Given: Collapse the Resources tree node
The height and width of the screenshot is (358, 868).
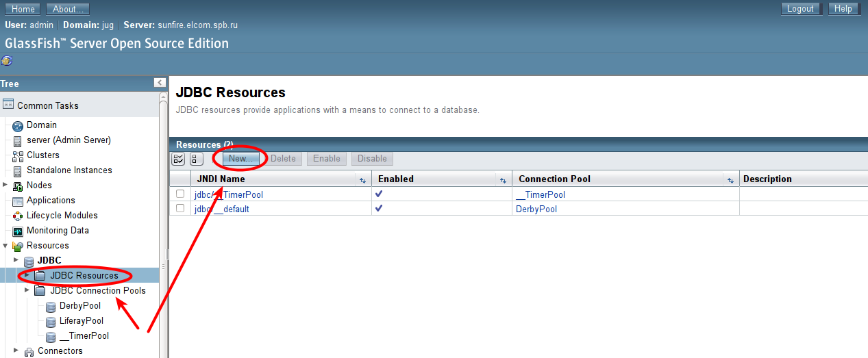Looking at the screenshot, I should pos(6,246).
